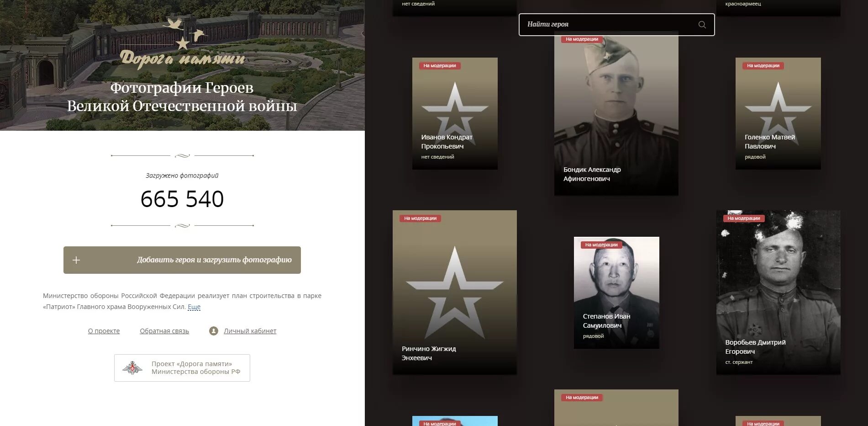Open the О проекте link

104,331
